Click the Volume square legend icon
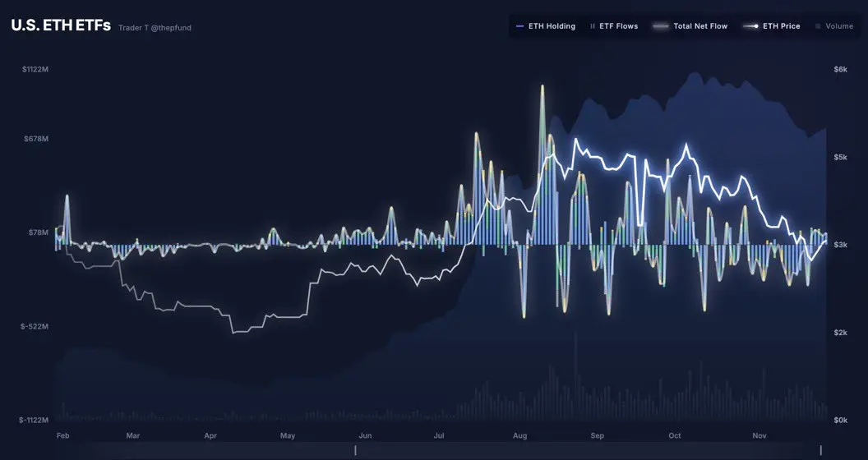The height and width of the screenshot is (460, 868). (818, 26)
